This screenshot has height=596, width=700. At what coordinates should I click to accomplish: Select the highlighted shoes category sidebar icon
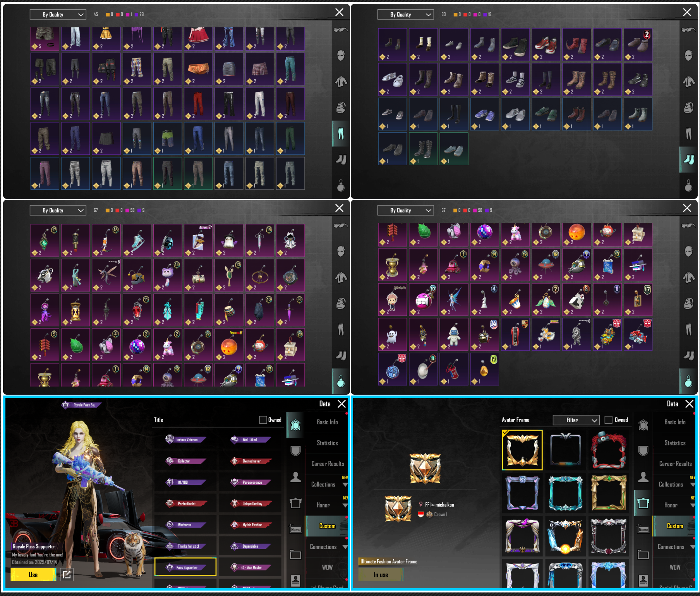(x=688, y=159)
